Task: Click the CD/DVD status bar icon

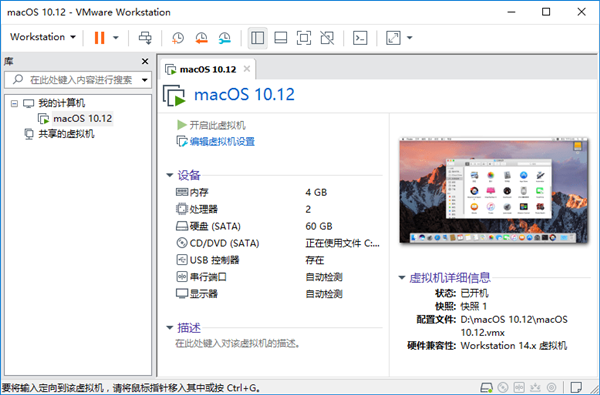Action: click(x=503, y=387)
